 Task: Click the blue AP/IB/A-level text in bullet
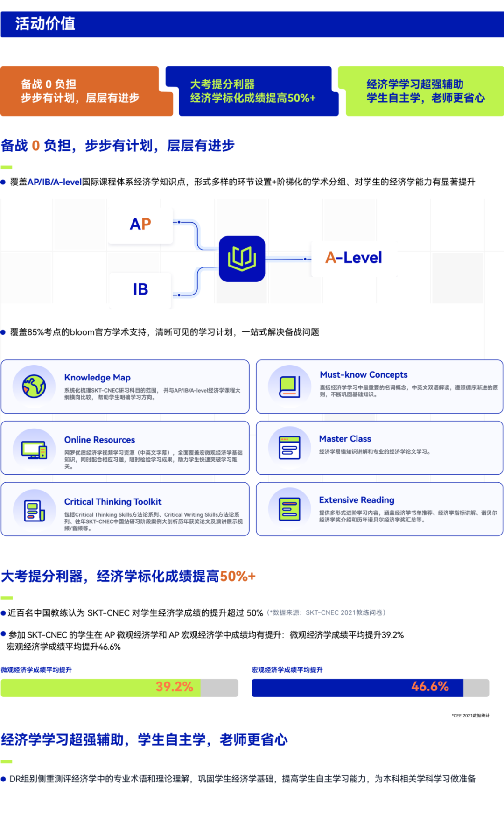pyautogui.click(x=55, y=182)
